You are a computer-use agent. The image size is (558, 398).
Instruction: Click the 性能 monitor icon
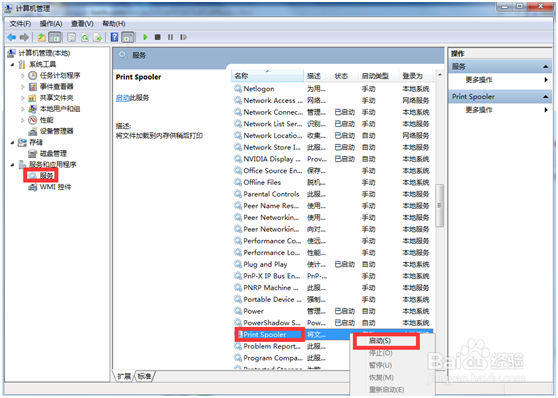click(x=32, y=120)
